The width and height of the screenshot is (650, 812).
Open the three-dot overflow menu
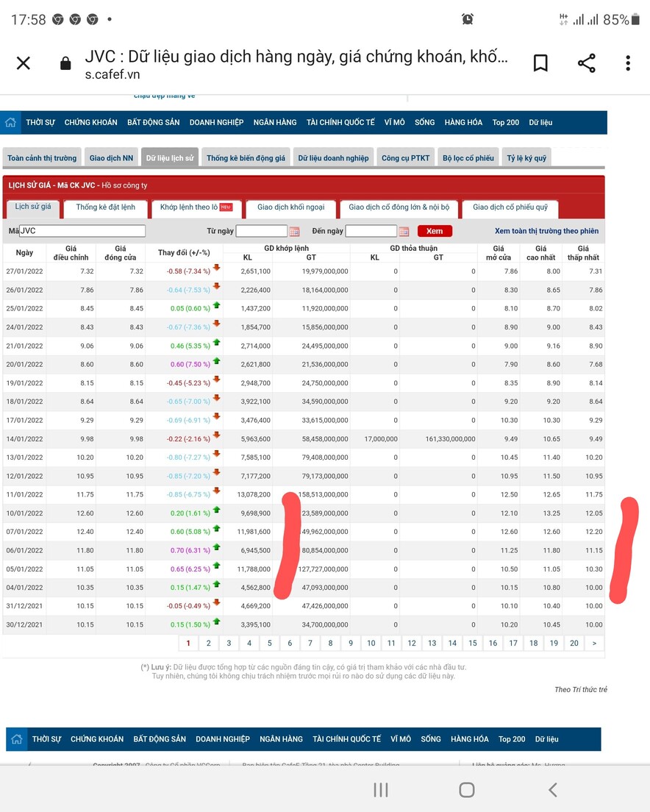click(628, 63)
